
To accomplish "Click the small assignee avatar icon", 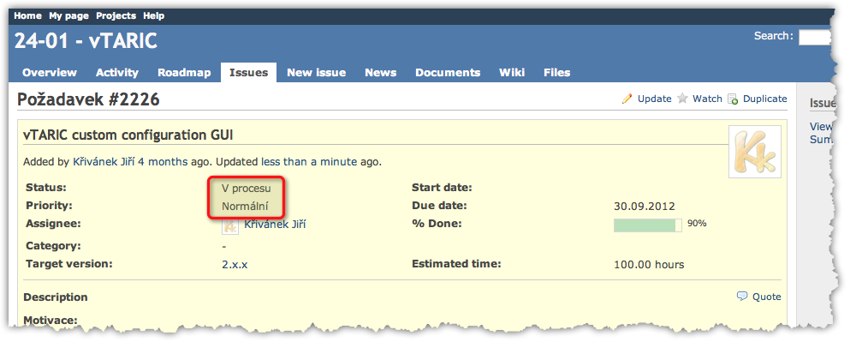I will tap(230, 225).
